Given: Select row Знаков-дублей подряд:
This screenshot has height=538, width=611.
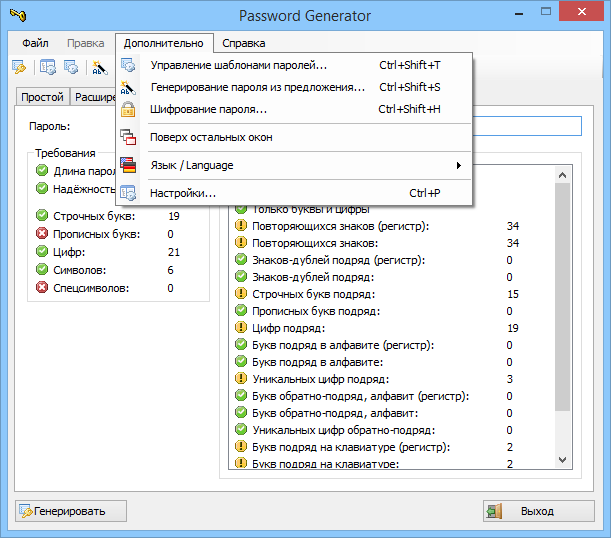Looking at the screenshot, I should point(392,277).
